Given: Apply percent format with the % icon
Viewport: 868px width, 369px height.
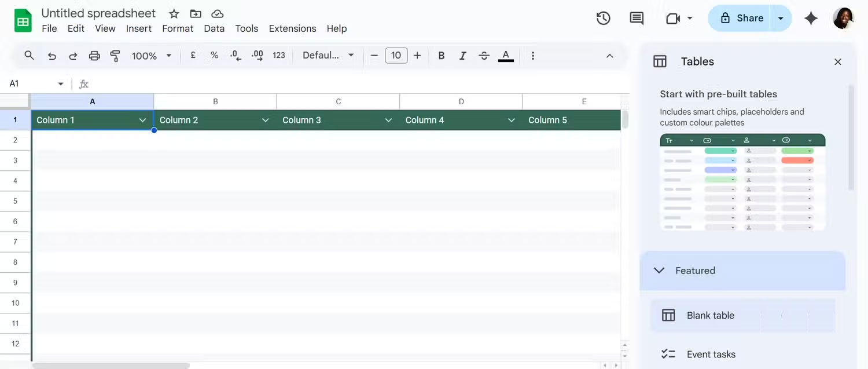Looking at the screenshot, I should click(x=214, y=56).
